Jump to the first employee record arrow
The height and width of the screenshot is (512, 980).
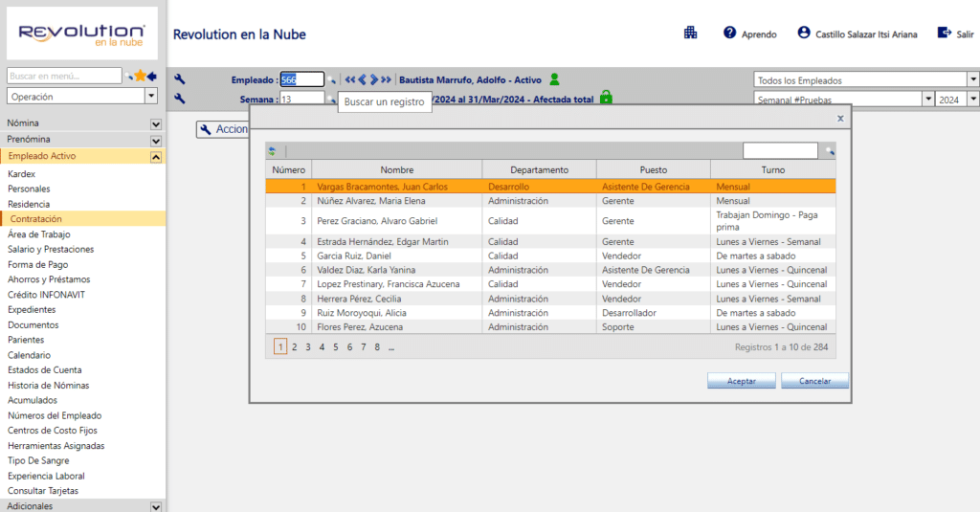click(x=350, y=80)
